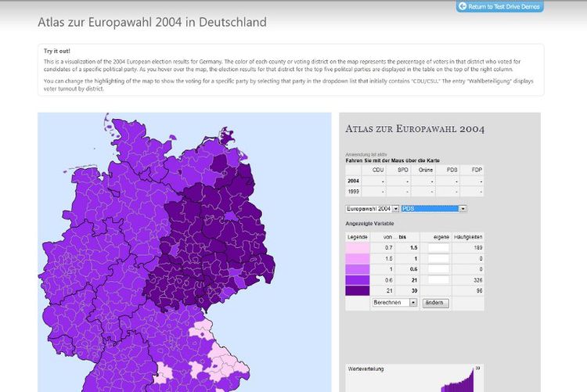
Task: Click the second eigene input field
Action: point(438,257)
